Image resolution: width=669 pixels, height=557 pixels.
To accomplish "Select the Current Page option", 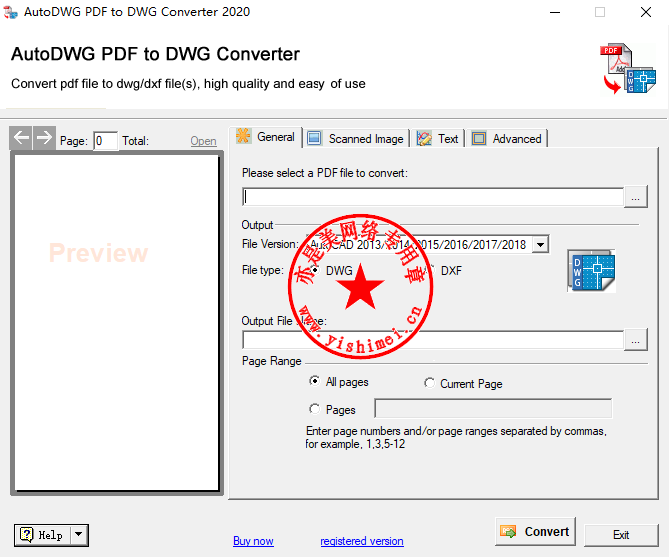I will 430,383.
